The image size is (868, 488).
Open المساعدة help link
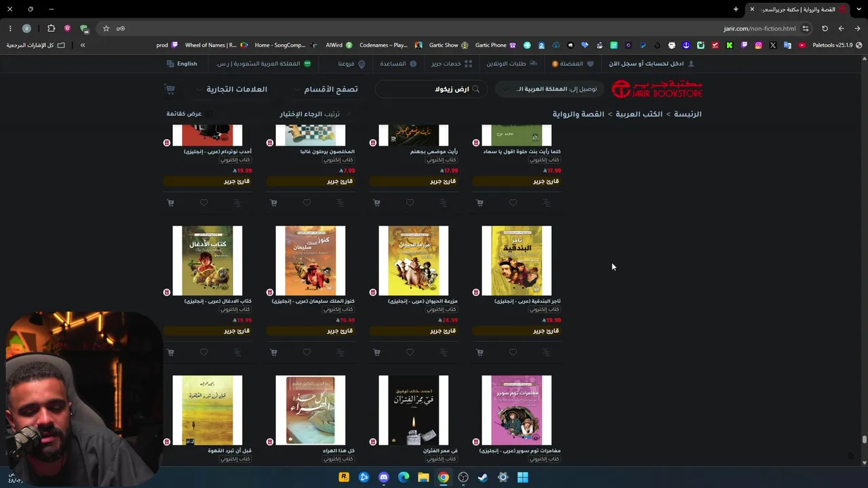point(398,64)
